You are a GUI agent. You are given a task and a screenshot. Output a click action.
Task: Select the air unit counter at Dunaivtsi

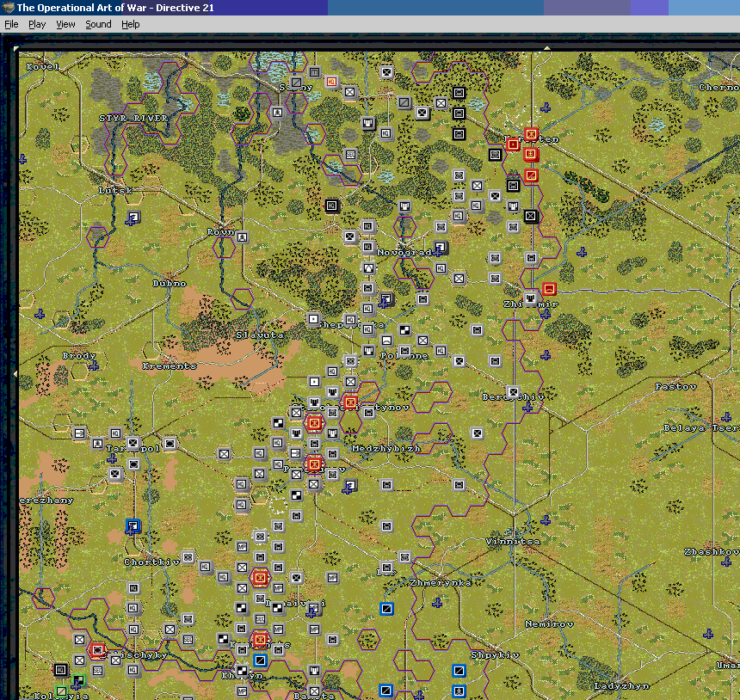coord(314,609)
